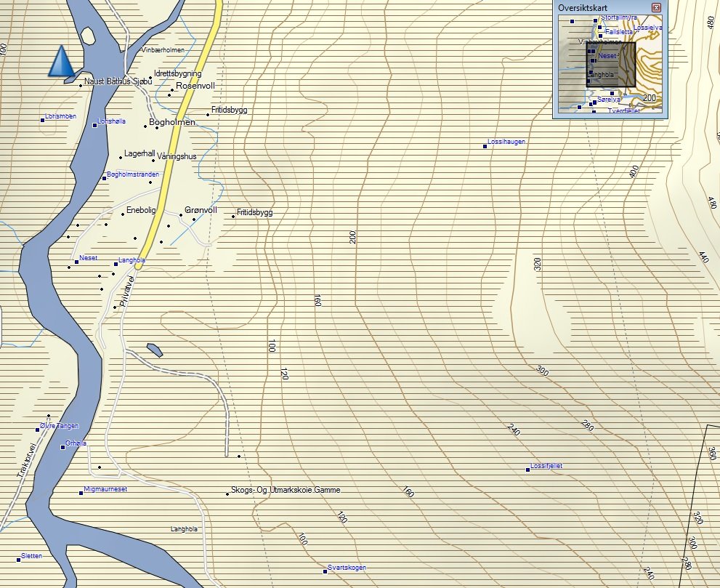This screenshot has height=588, width=720.
Task: Click the Storfallmyra waypoint in the overview map
Action: click(595, 20)
